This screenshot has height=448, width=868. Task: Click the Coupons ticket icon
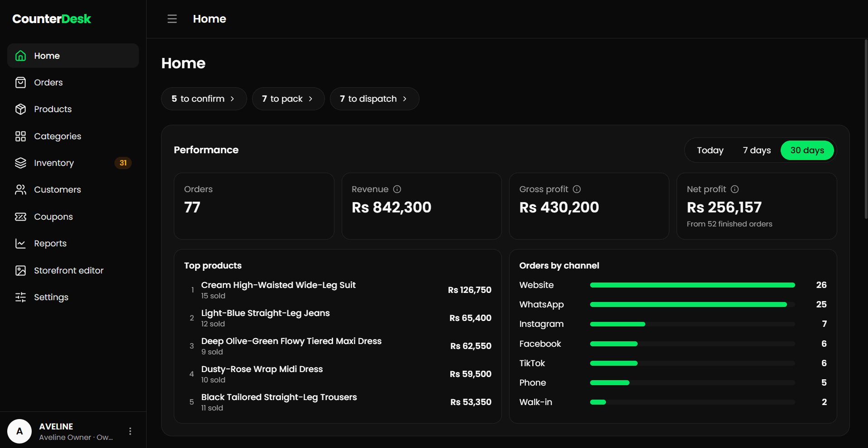point(20,217)
